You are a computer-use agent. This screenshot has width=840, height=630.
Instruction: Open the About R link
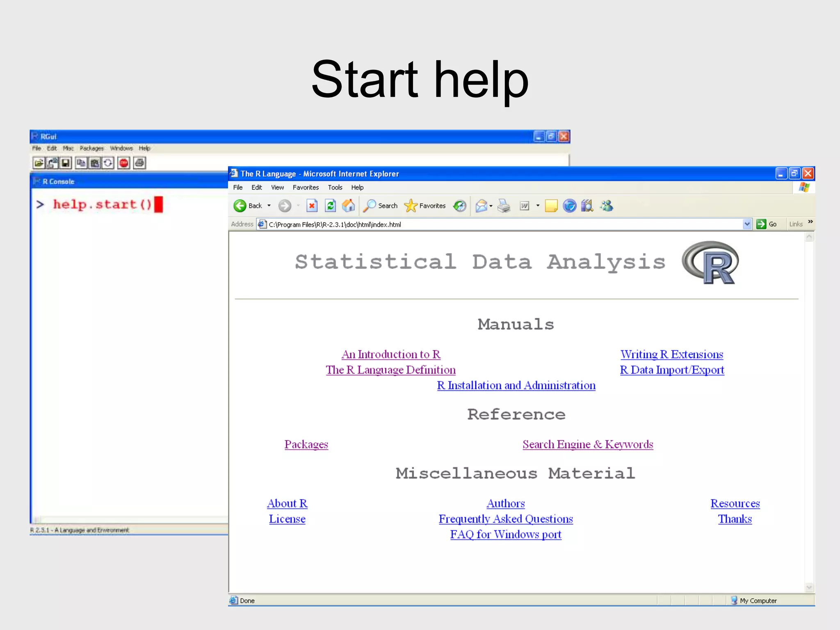pos(287,504)
